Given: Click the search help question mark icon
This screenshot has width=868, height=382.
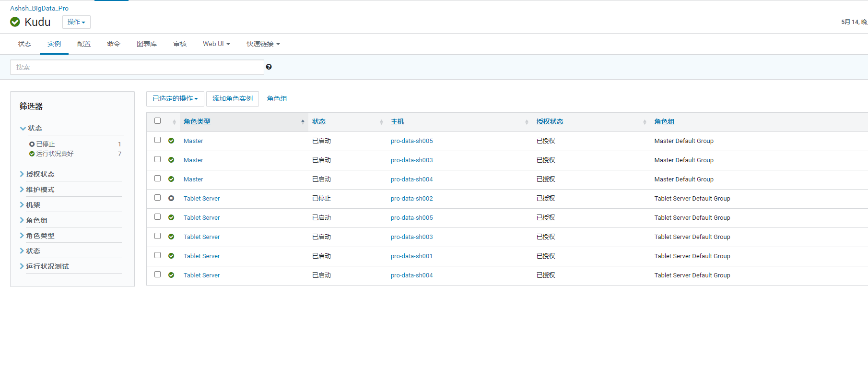Looking at the screenshot, I should 269,67.
